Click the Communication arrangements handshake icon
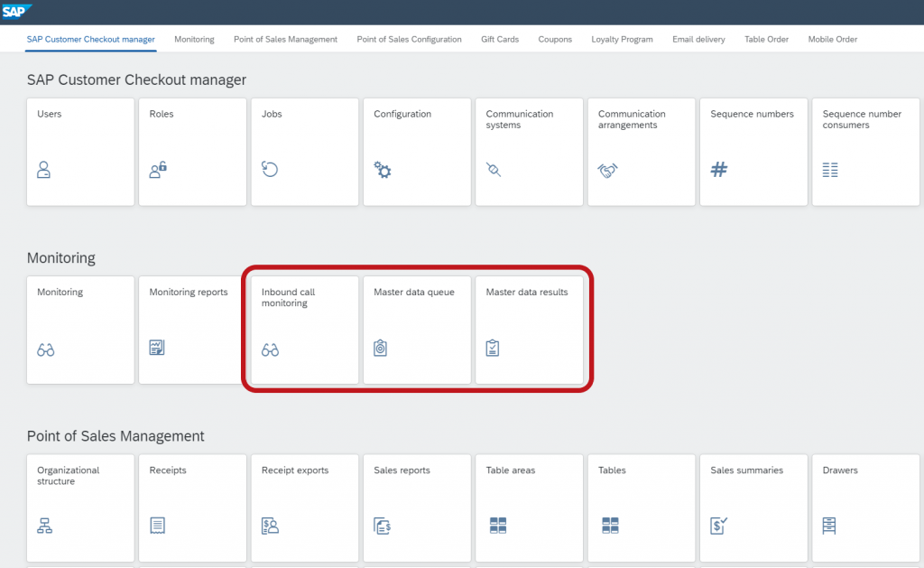 (607, 171)
